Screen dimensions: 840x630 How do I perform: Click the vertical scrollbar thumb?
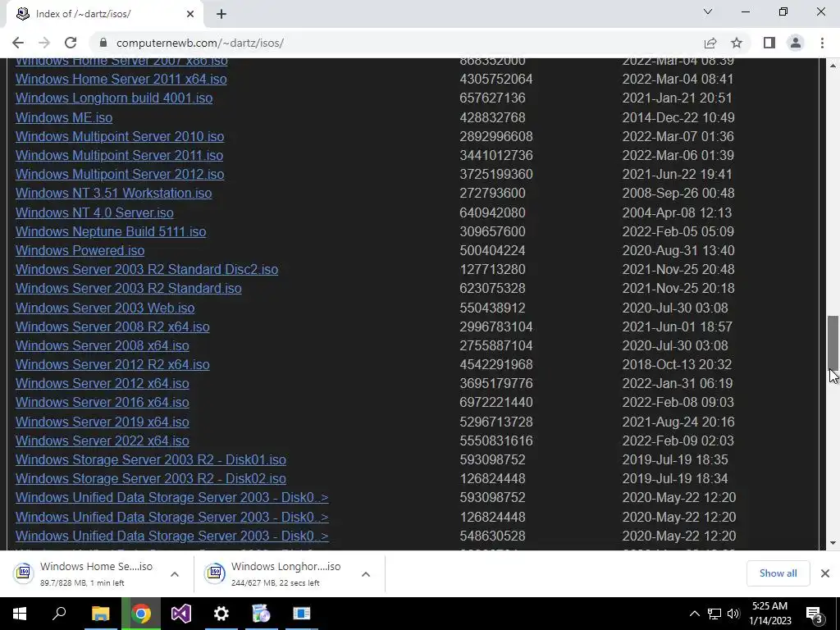(833, 342)
